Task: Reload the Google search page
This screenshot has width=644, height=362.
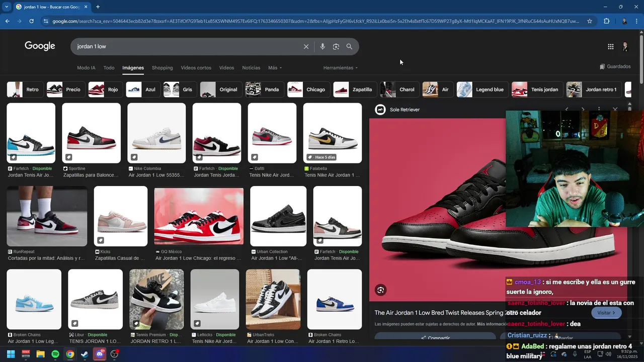Action: (x=31, y=21)
